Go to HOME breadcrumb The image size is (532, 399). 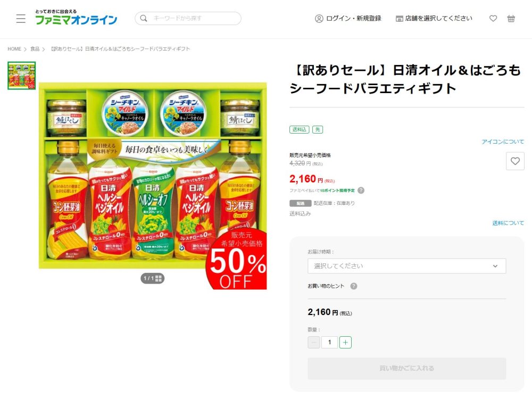coord(14,49)
